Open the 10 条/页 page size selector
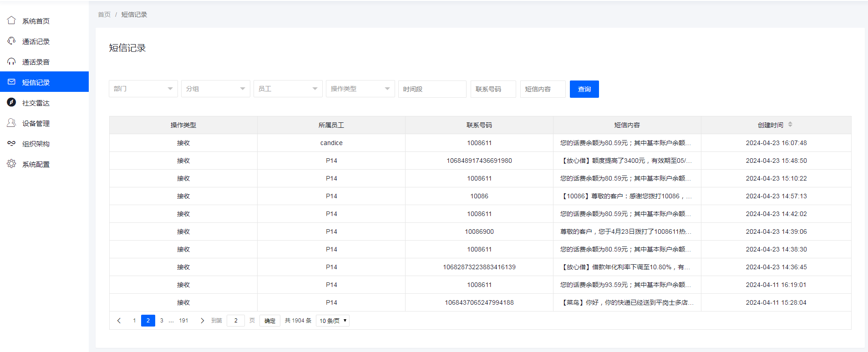Image resolution: width=868 pixels, height=352 pixels. click(333, 321)
